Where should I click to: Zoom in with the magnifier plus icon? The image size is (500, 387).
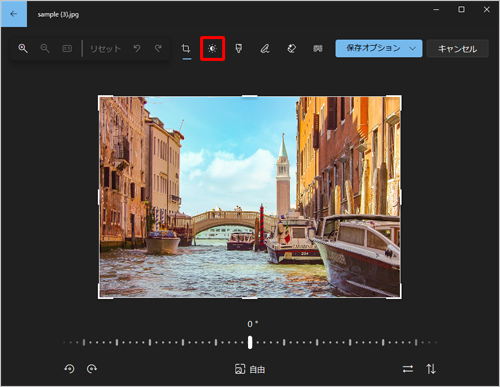[x=23, y=49]
